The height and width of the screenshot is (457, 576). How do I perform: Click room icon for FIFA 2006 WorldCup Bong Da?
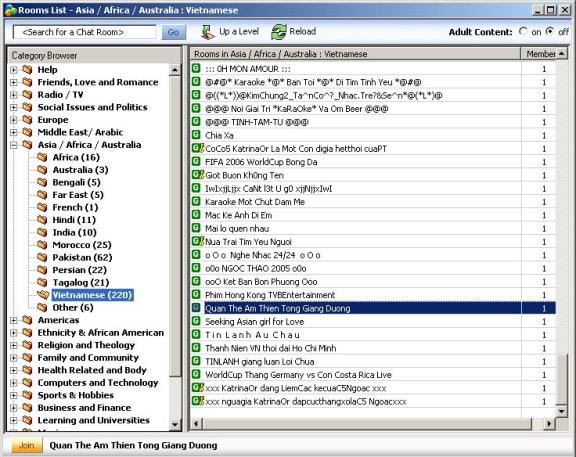[196, 161]
